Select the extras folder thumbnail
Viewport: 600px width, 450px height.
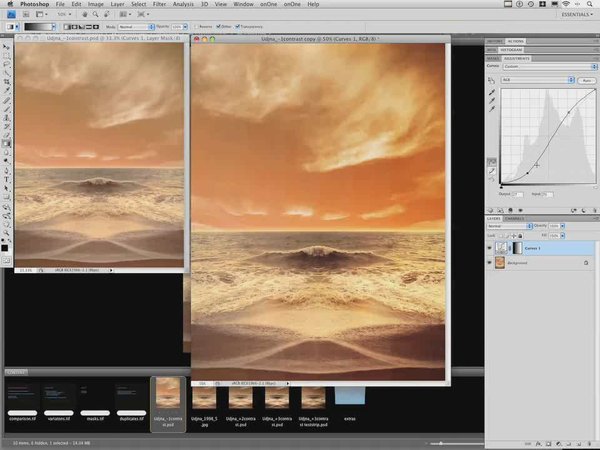click(349, 394)
